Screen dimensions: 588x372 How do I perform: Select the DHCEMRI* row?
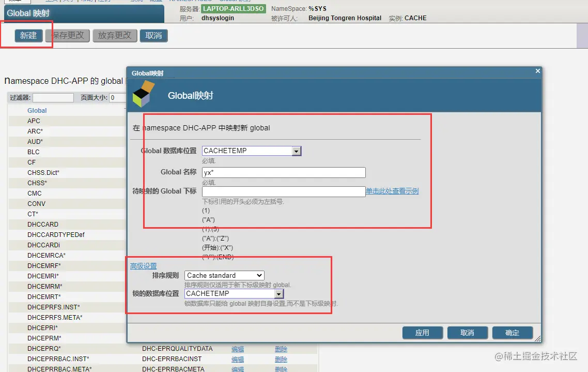(x=67, y=276)
